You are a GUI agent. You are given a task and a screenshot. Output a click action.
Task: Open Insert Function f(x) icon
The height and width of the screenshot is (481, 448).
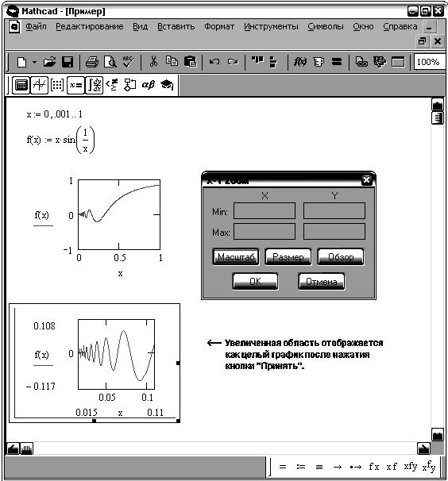pyautogui.click(x=299, y=62)
